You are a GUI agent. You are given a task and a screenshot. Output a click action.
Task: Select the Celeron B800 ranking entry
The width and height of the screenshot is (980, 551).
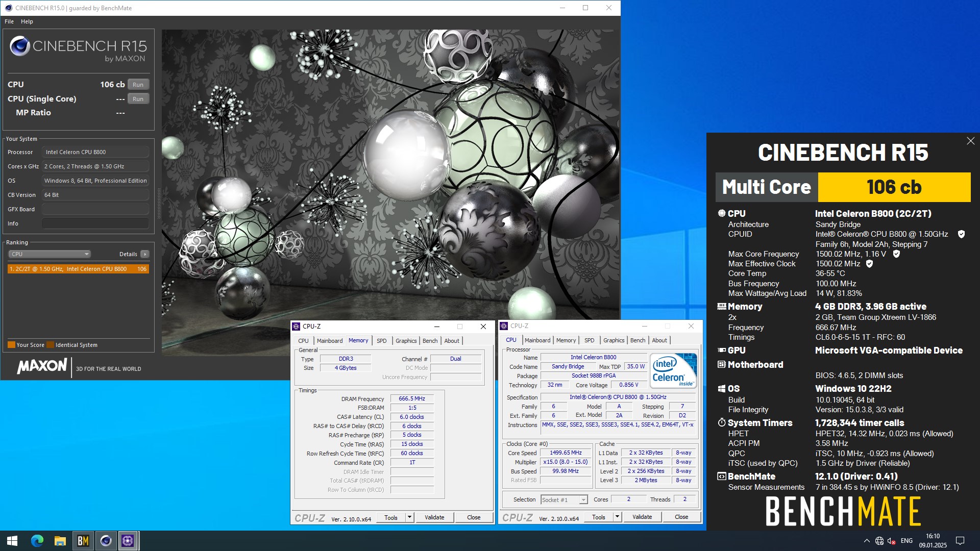click(78, 269)
